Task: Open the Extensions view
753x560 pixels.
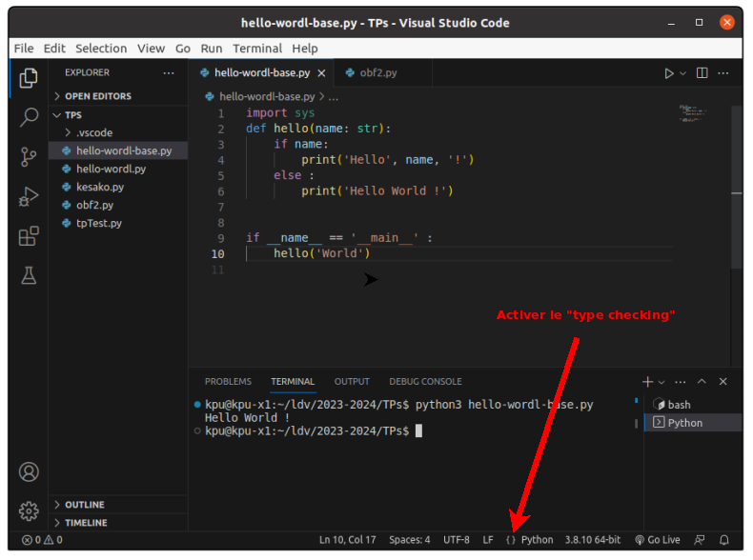Action: (29, 235)
